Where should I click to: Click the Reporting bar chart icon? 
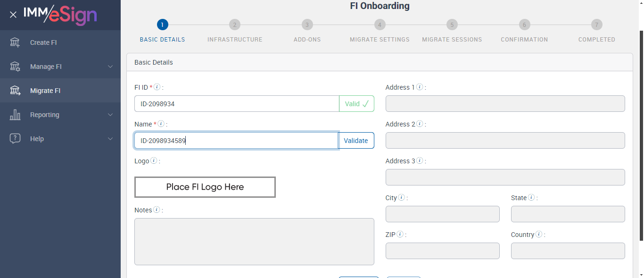click(15, 115)
